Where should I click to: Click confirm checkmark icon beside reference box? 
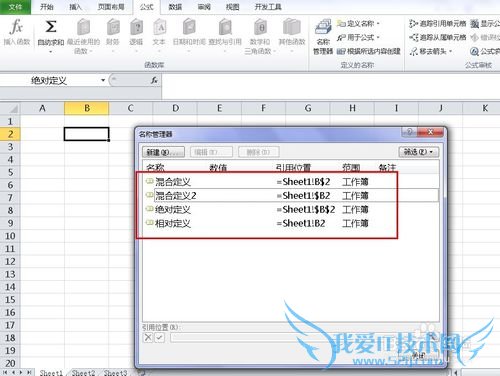159,337
